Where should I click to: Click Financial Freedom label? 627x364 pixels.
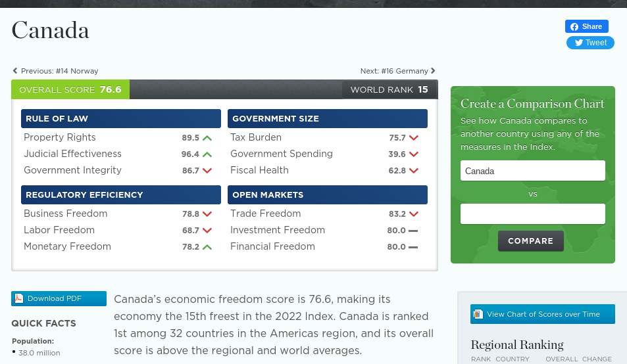pyautogui.click(x=273, y=246)
